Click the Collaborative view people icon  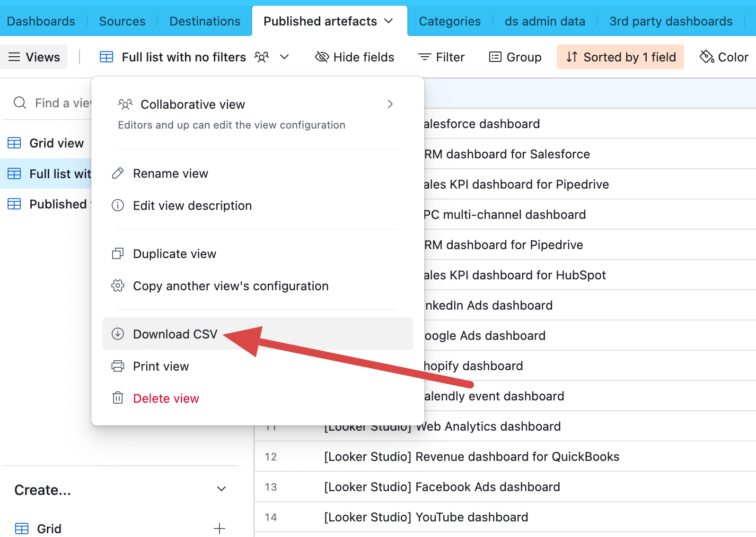point(125,104)
